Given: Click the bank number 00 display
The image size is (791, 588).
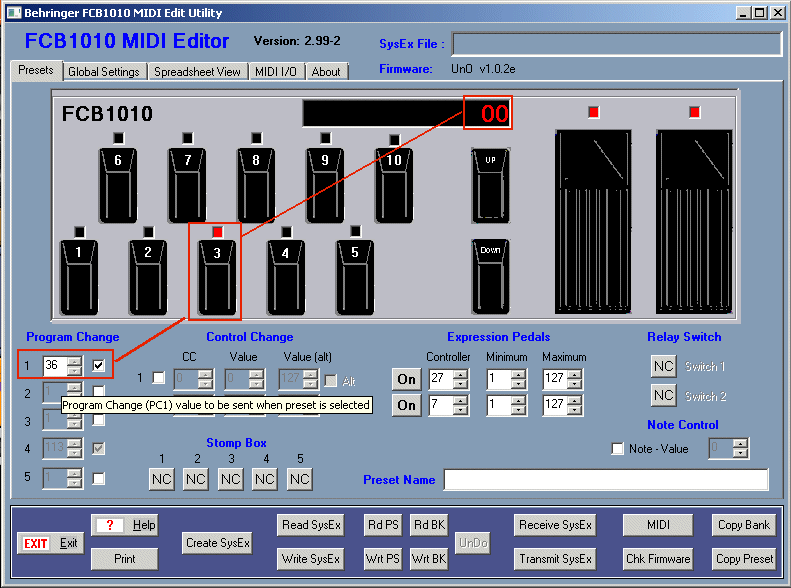Looking at the screenshot, I should (x=488, y=113).
